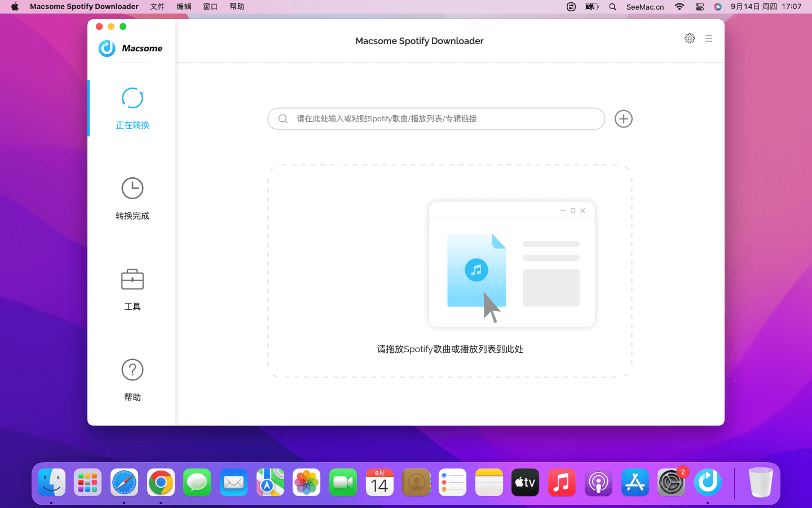This screenshot has width=812, height=508.
Task: Click the Siri icon in the menu bar
Action: click(717, 7)
